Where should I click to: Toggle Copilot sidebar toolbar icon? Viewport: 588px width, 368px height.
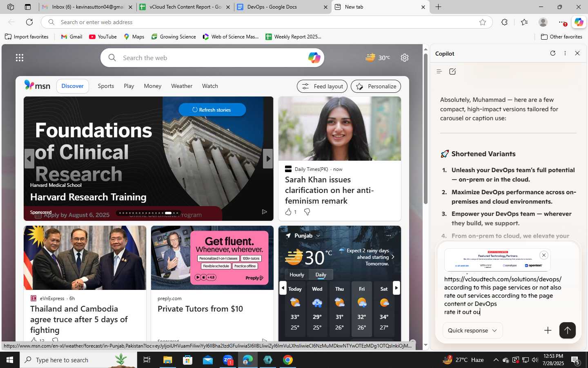[x=579, y=22]
